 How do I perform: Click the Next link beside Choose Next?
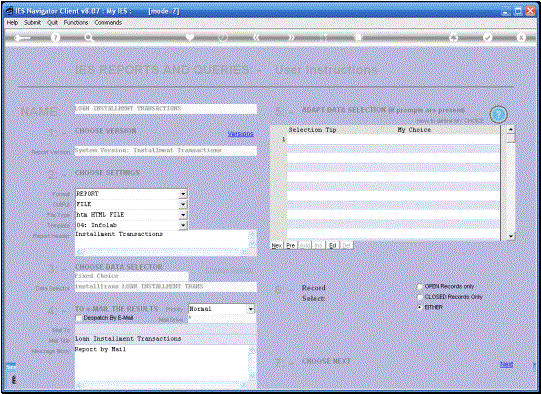coord(506,364)
